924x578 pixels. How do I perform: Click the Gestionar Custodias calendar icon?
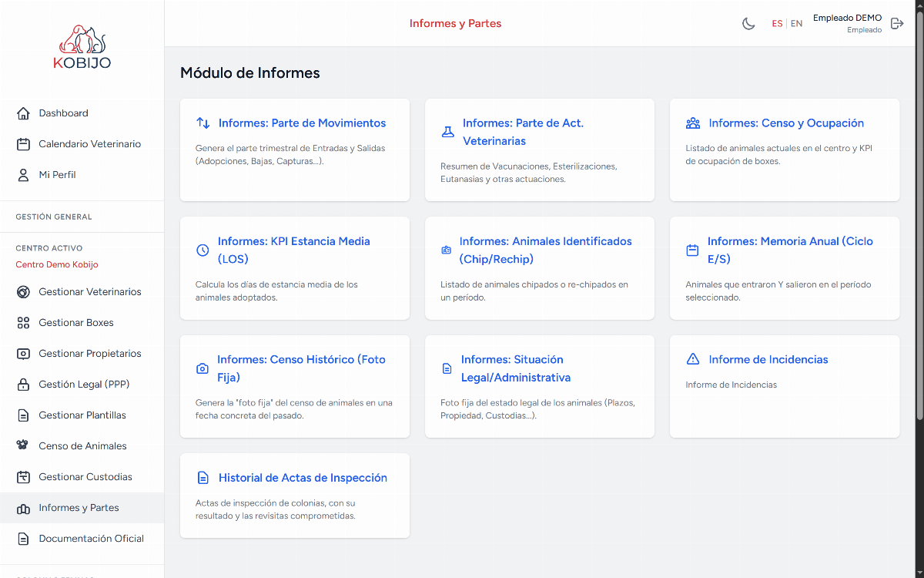(23, 477)
